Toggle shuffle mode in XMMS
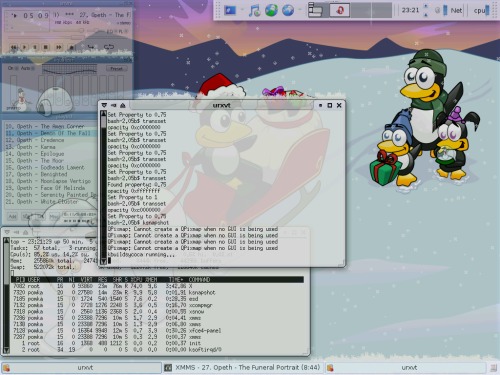This screenshot has width=500, height=375. pos(90,47)
